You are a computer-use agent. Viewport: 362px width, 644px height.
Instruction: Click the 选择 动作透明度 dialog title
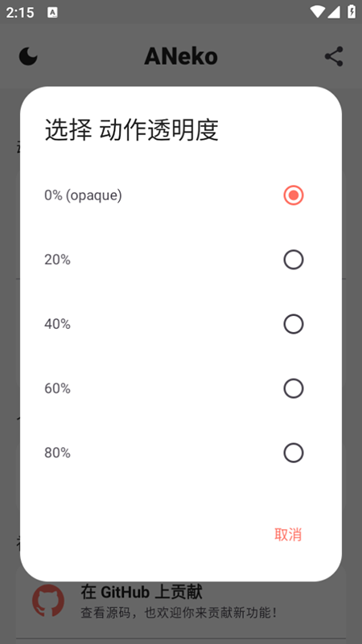point(131,129)
